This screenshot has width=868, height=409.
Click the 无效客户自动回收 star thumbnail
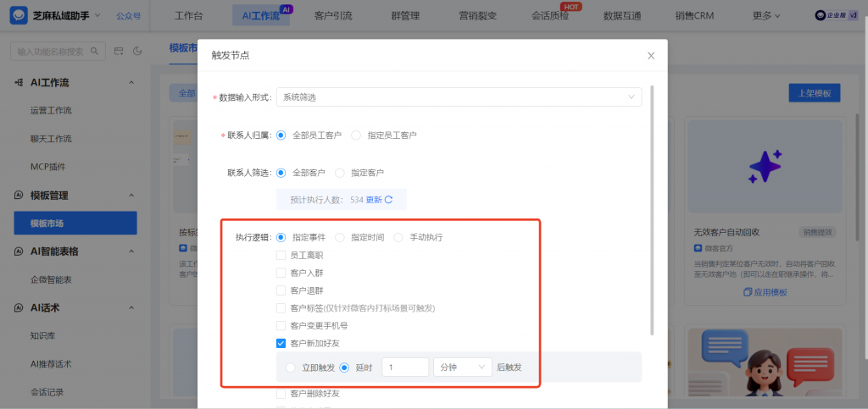765,167
